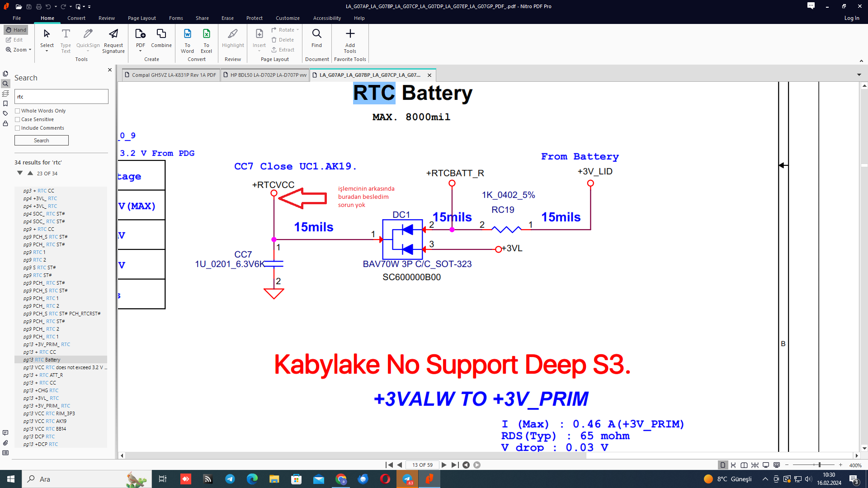Convert document To Excel
Image resolution: width=868 pixels, height=488 pixels.
(206, 34)
